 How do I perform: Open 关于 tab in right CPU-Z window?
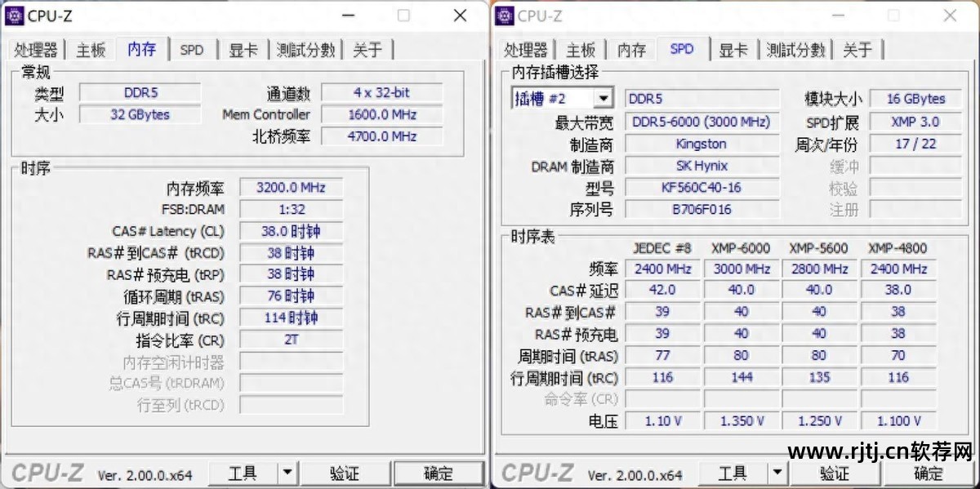(x=857, y=50)
